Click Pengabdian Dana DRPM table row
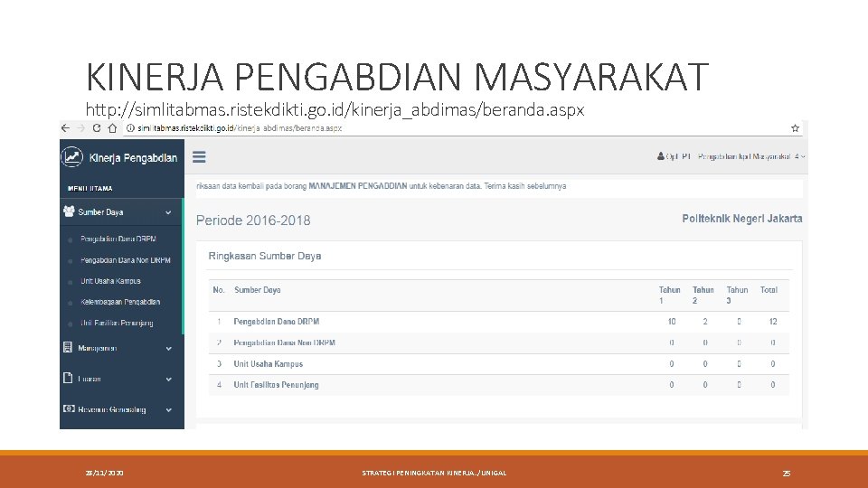The image size is (868, 488). [499, 322]
